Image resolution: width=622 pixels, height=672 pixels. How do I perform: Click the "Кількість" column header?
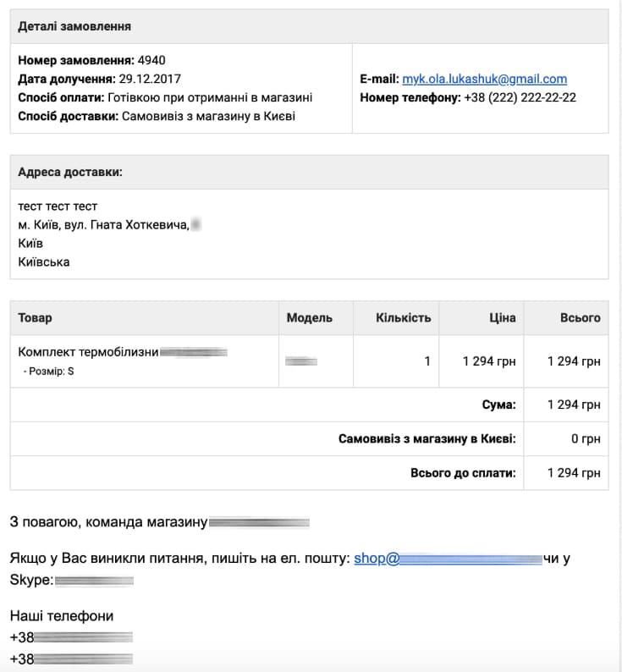403,317
